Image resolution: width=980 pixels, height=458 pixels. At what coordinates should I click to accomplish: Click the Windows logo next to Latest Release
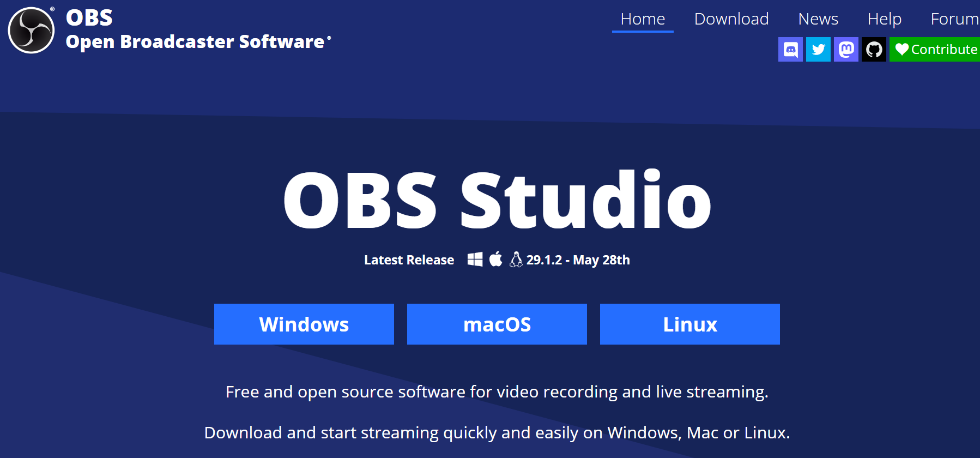[x=475, y=260]
